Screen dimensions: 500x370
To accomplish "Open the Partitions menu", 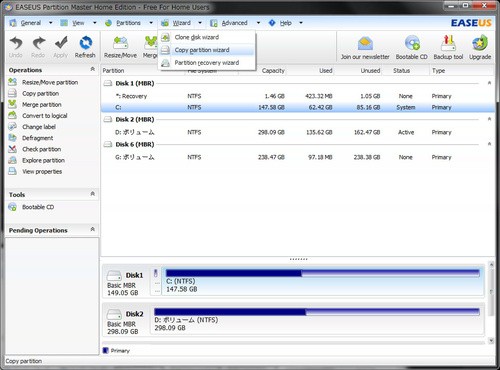I will tap(128, 23).
